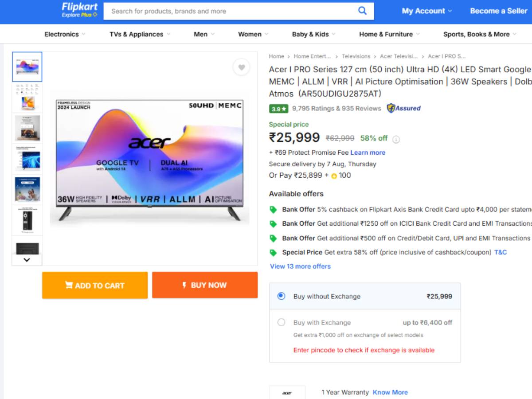Image resolution: width=532 pixels, height=399 pixels.
Task: Expand the My Account dropdown
Action: (x=427, y=11)
